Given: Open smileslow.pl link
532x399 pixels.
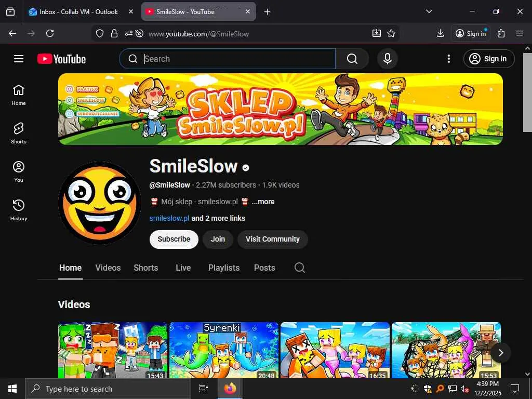Looking at the screenshot, I should pos(169,218).
